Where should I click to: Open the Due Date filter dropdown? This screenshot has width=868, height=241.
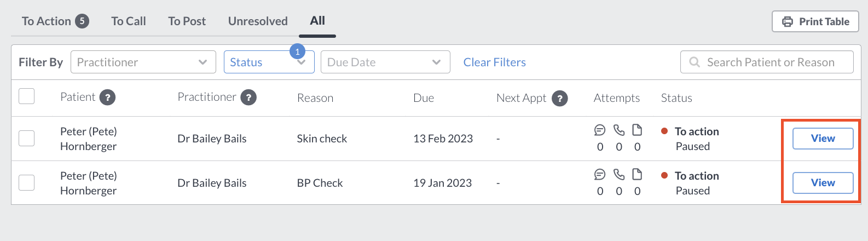[x=385, y=62]
